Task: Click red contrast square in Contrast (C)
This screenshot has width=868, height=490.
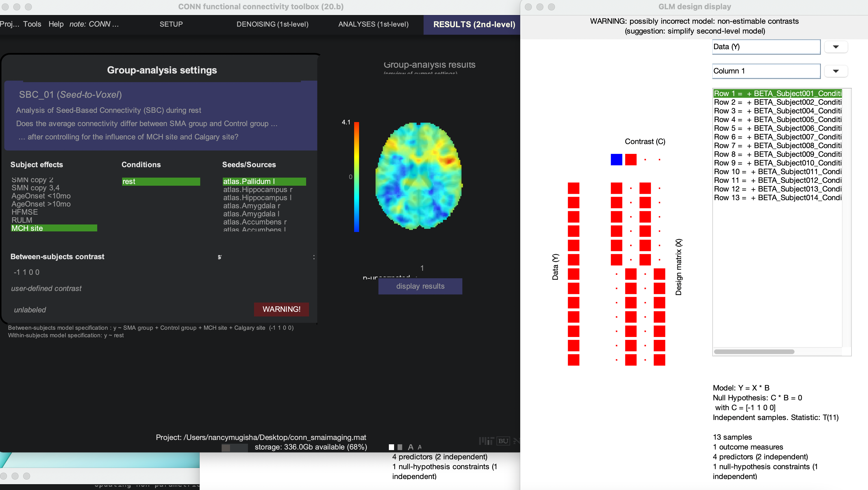Action: point(630,159)
